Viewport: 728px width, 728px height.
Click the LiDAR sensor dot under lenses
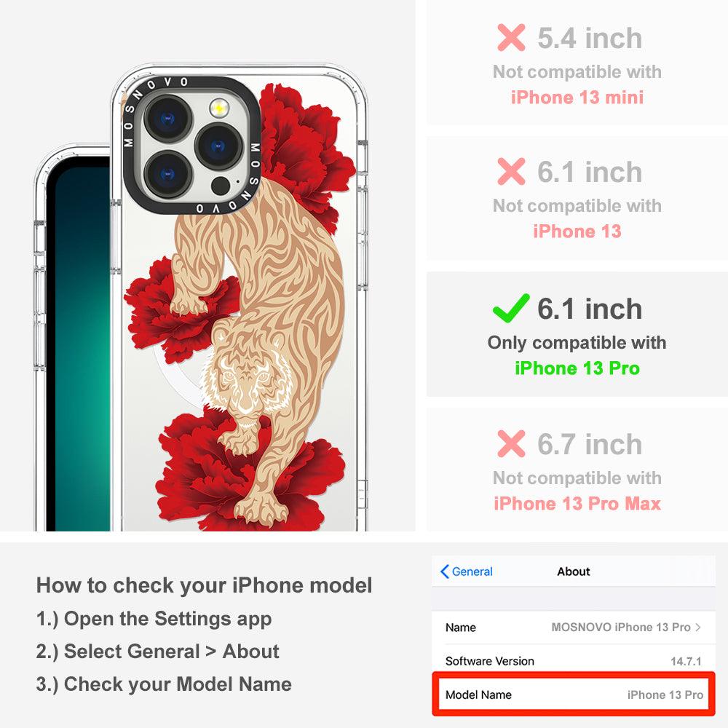220,186
